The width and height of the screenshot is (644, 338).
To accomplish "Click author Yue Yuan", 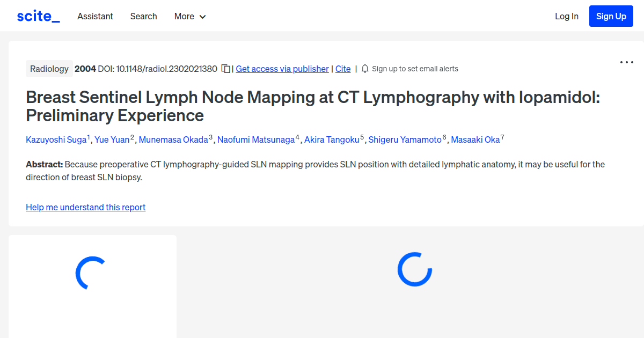I will point(112,139).
